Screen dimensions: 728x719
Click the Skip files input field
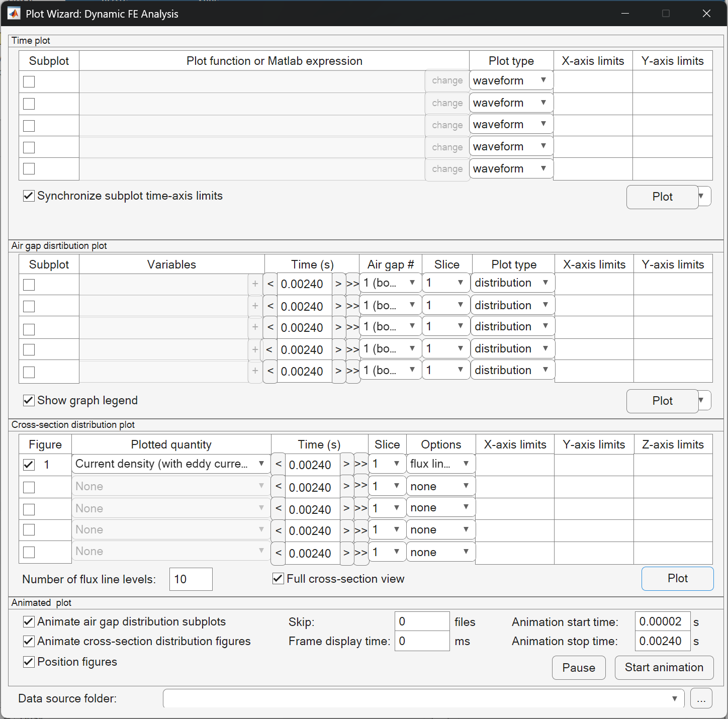422,621
